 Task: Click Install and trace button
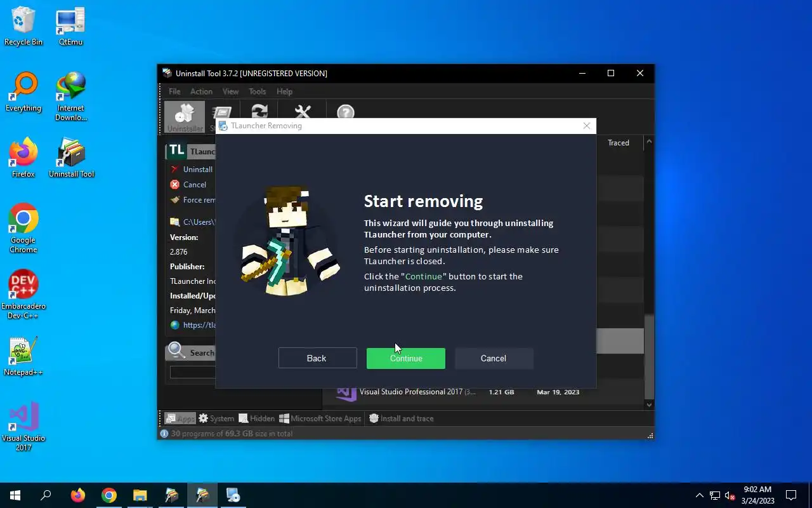402,418
